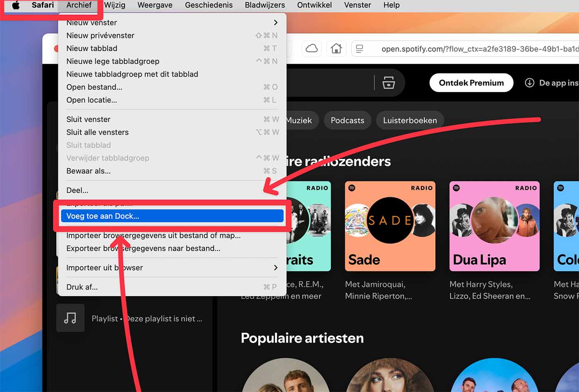Click the Spotify logo on Sade card
The image size is (579, 392).
tap(352, 188)
